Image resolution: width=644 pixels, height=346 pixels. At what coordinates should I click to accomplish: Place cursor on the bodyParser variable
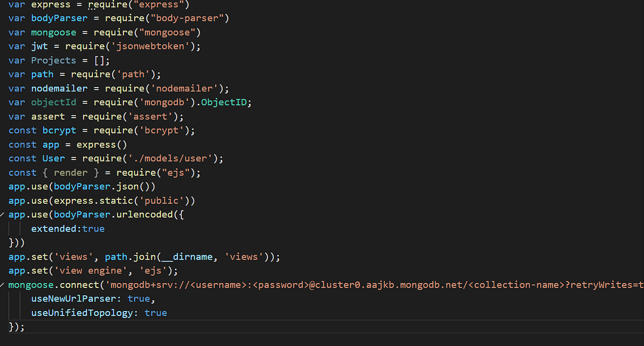(x=59, y=18)
